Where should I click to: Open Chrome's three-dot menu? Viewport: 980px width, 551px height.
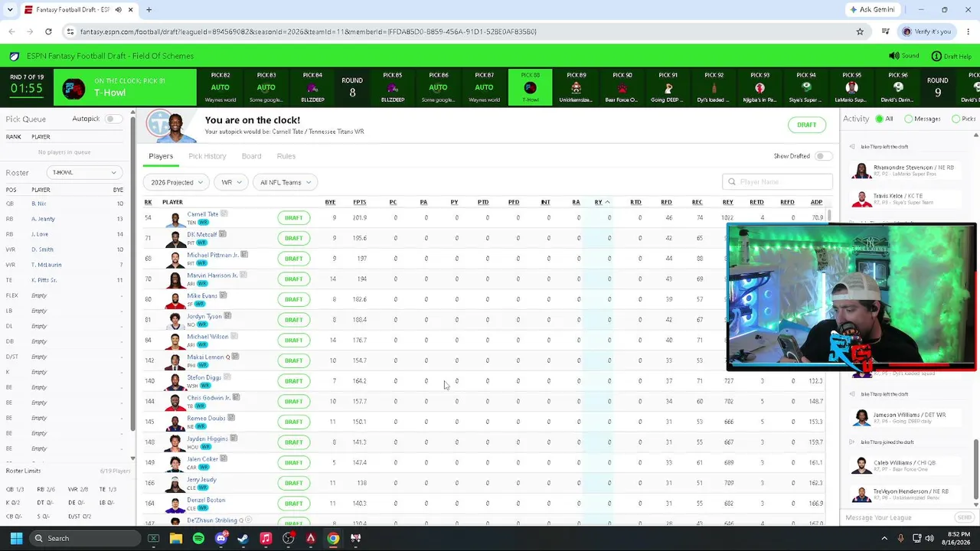coord(968,31)
